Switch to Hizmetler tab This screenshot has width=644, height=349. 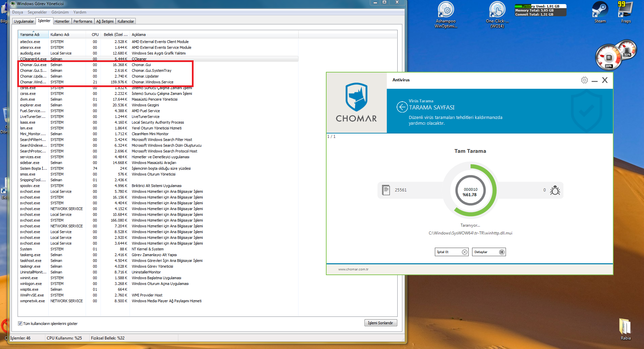pos(62,21)
